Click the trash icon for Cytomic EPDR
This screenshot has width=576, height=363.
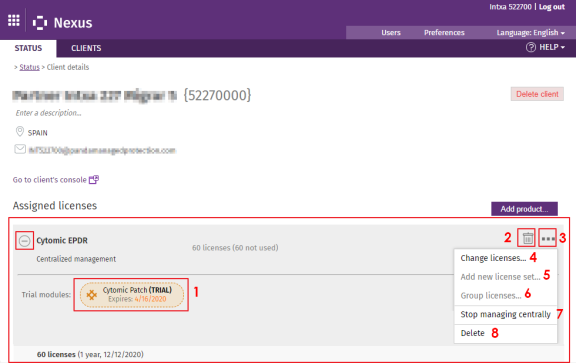coord(528,238)
